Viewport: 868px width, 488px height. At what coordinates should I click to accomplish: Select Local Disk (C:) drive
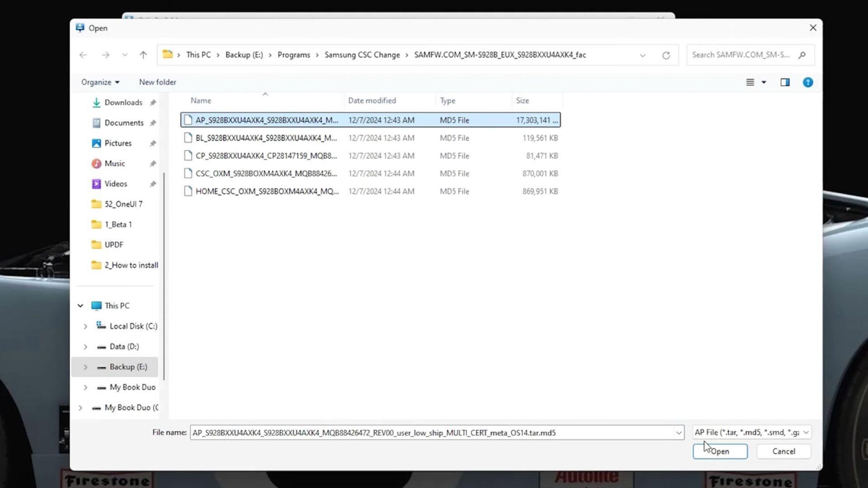133,326
